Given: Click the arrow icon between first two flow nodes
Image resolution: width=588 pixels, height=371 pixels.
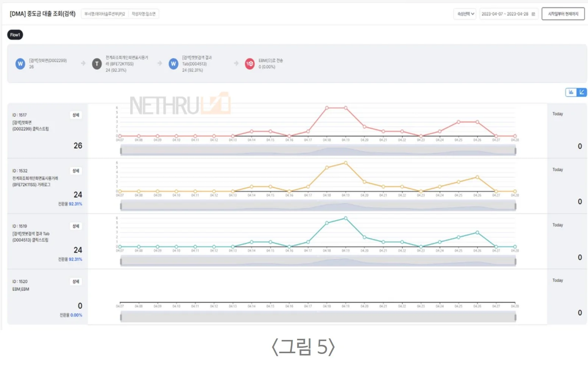Looking at the screenshot, I should 83,64.
